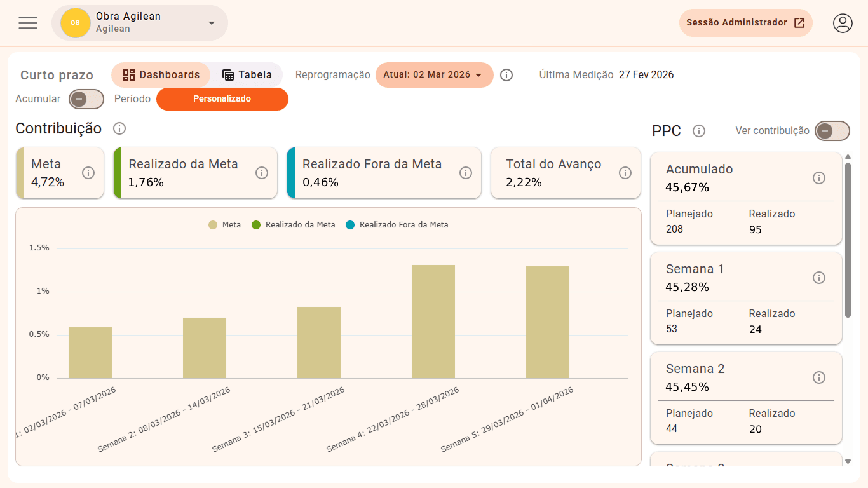Image resolution: width=868 pixels, height=488 pixels.
Task: Click the Realizado Fora da Meta 0,46% value
Action: (x=320, y=182)
